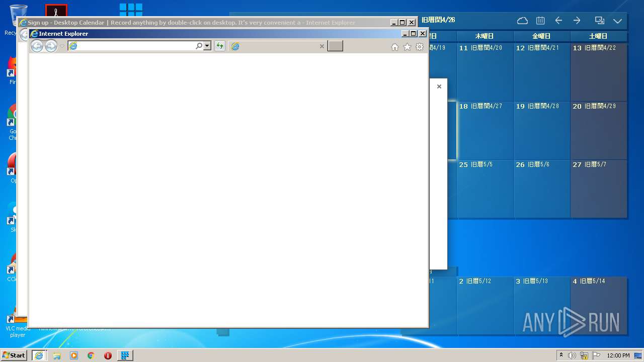Open the Windows Start menu

coord(14,355)
